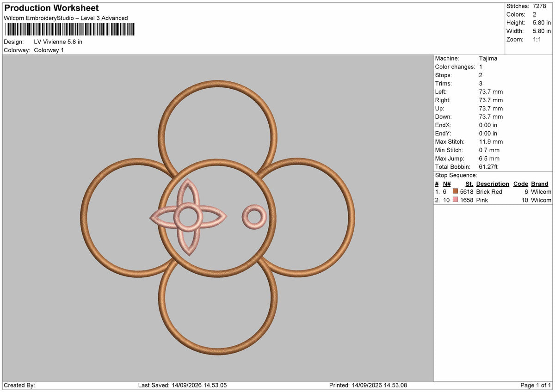Click the 'Right:' label
This screenshot has height=392, width=555.
[443, 100]
